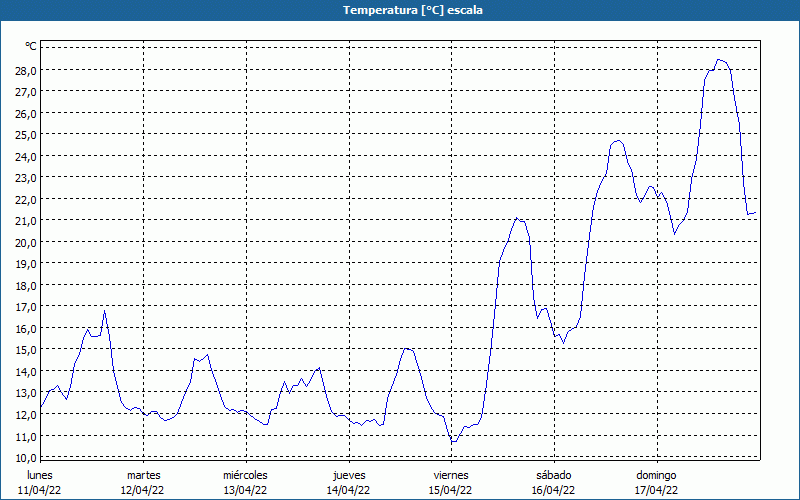Click the 'viernes' day label

click(x=451, y=475)
